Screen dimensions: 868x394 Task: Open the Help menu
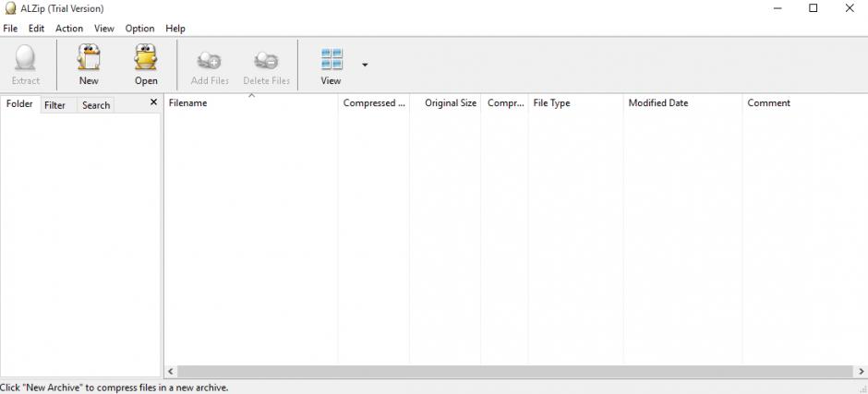[x=175, y=29]
